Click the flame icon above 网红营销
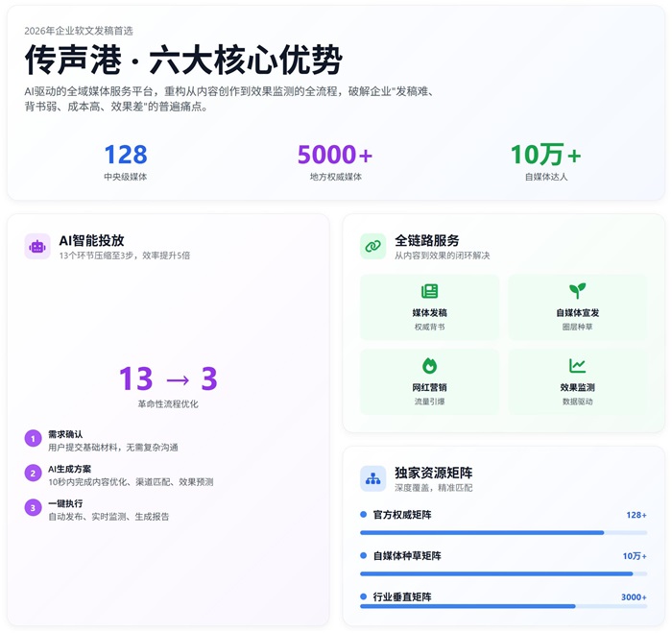672x633 pixels. point(429,366)
